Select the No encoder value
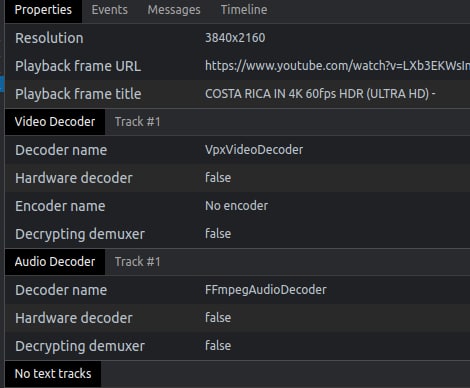 [x=236, y=206]
